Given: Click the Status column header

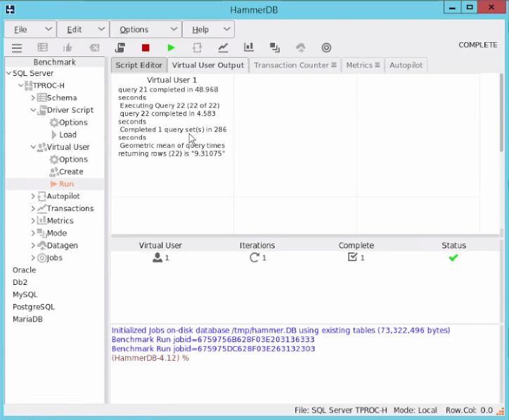Looking at the screenshot, I should [454, 246].
